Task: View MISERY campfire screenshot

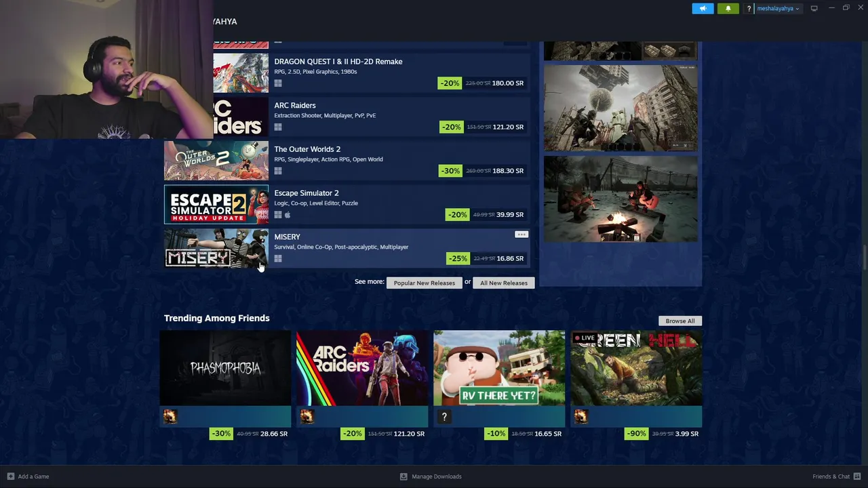Action: (620, 199)
